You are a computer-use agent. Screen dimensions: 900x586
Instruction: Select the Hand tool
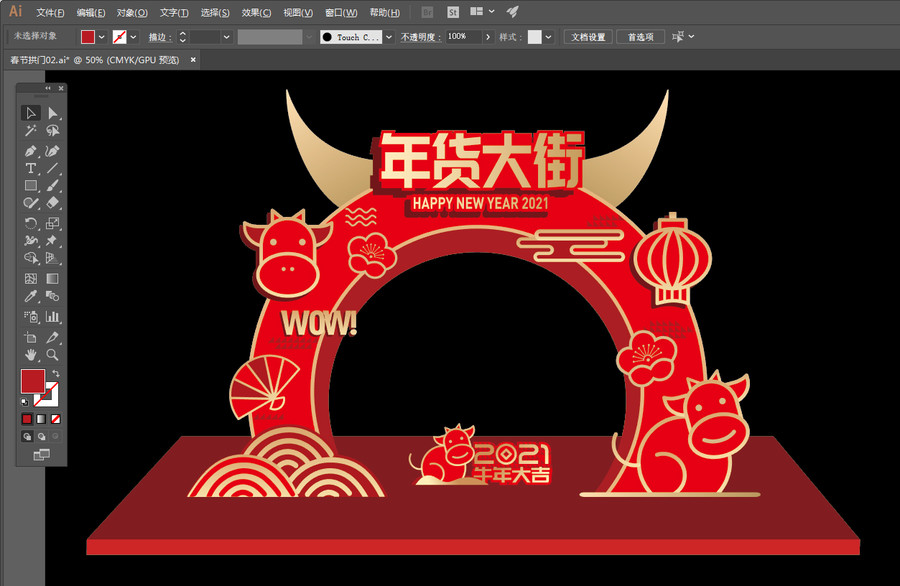pyautogui.click(x=31, y=355)
